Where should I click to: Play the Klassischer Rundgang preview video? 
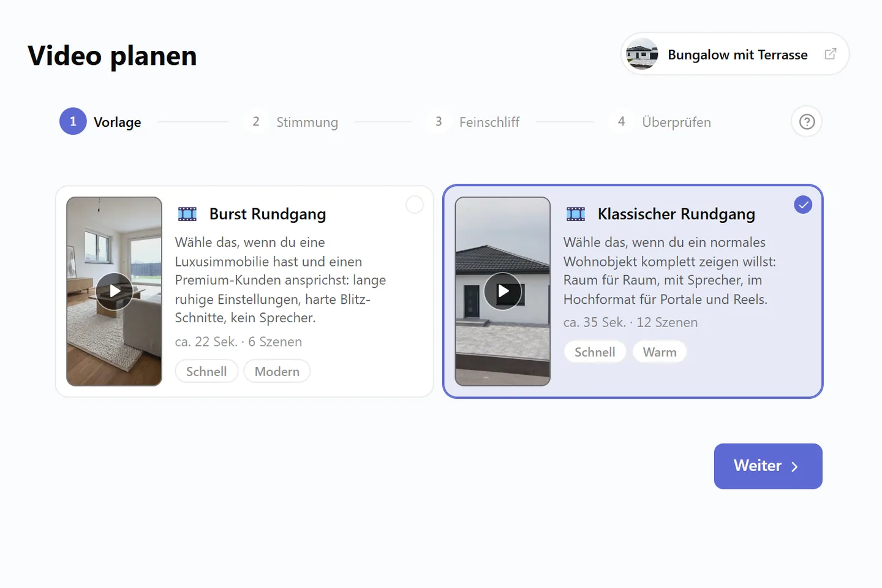coord(503,291)
